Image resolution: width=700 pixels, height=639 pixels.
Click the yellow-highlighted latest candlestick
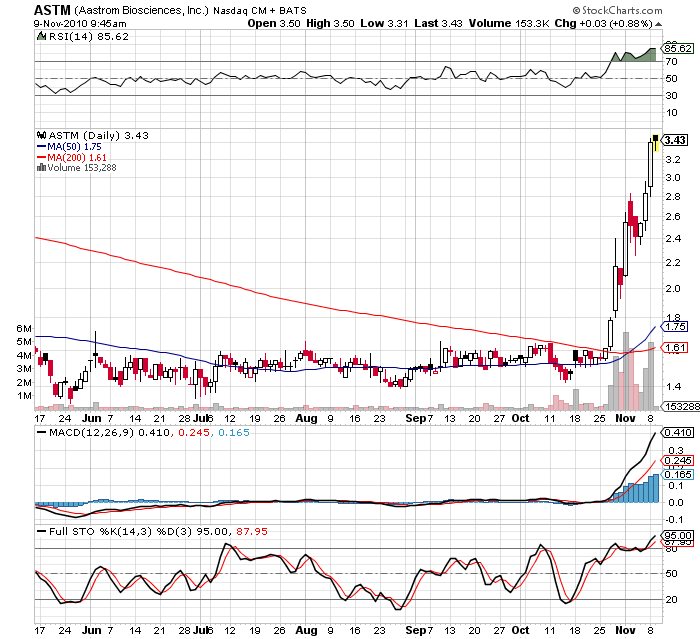point(655,142)
